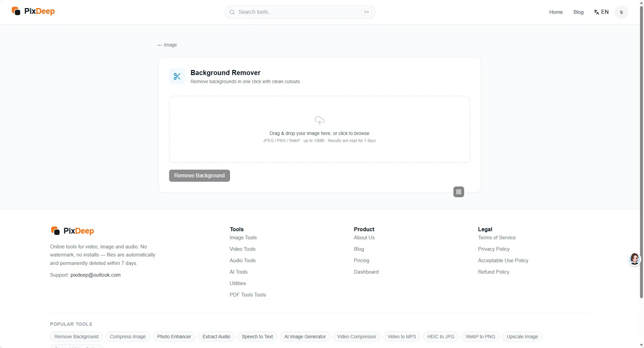Open Blog in the top navigation
The image size is (644, 348).
pyautogui.click(x=578, y=12)
